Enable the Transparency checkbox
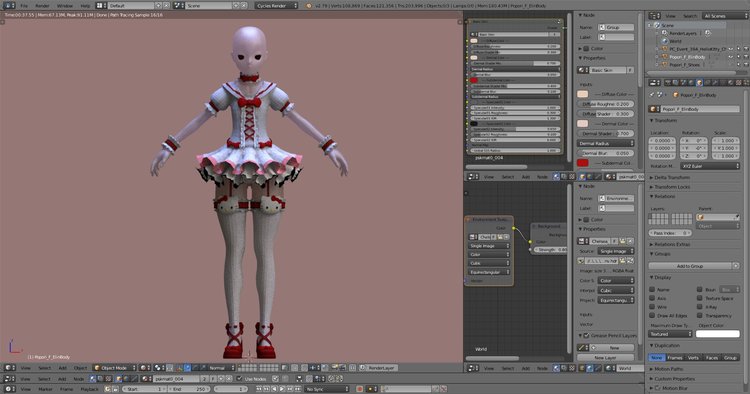750x394 pixels. click(699, 316)
